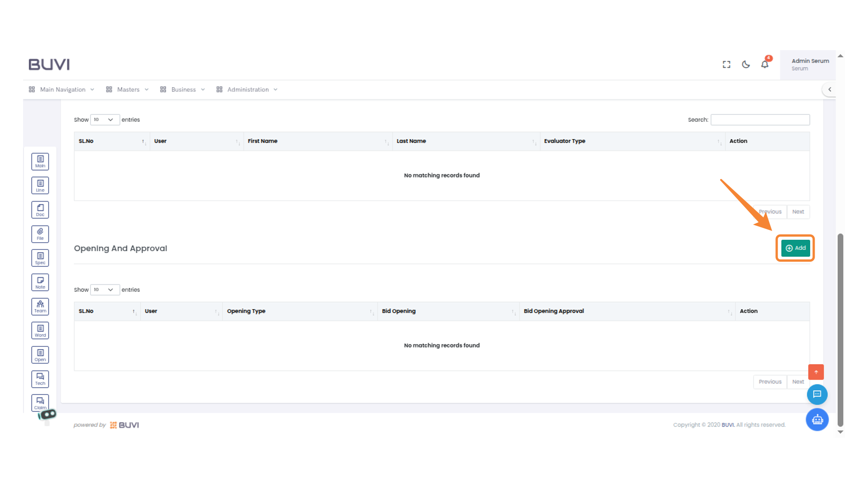The width and height of the screenshot is (868, 488).
Task: Open the Team sidebar icon
Action: click(x=40, y=306)
